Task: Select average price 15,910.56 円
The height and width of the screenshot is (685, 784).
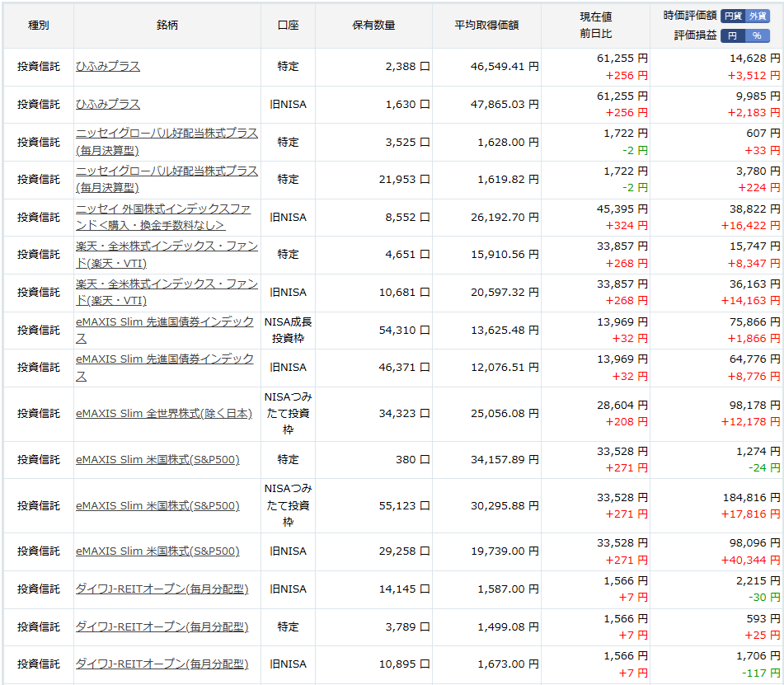Action: click(505, 255)
